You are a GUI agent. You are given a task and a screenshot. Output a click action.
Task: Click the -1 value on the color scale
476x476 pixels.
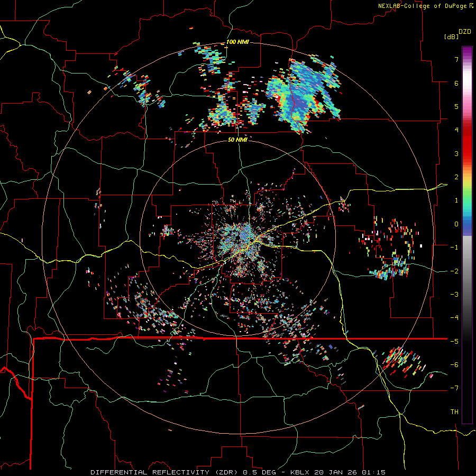pos(454,248)
